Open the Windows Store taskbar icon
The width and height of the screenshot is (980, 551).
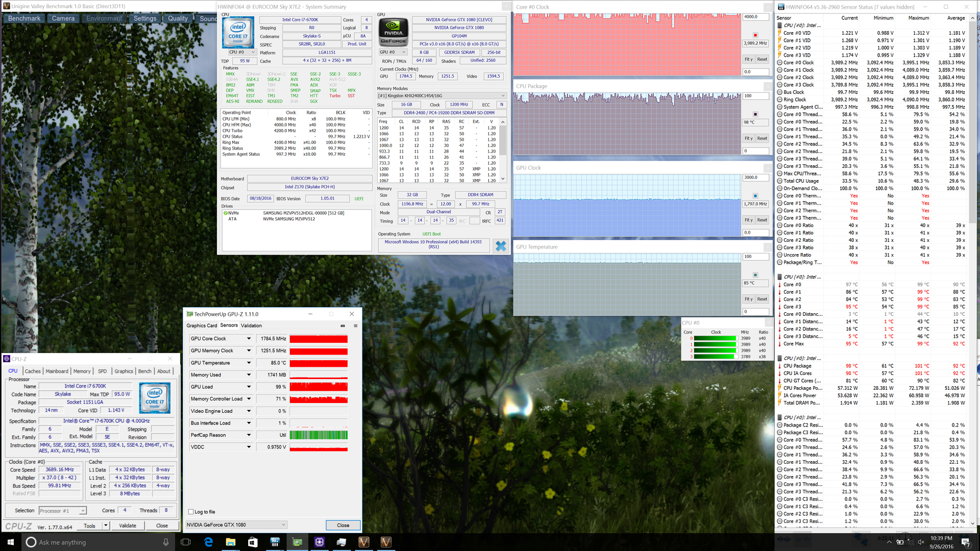tap(253, 542)
